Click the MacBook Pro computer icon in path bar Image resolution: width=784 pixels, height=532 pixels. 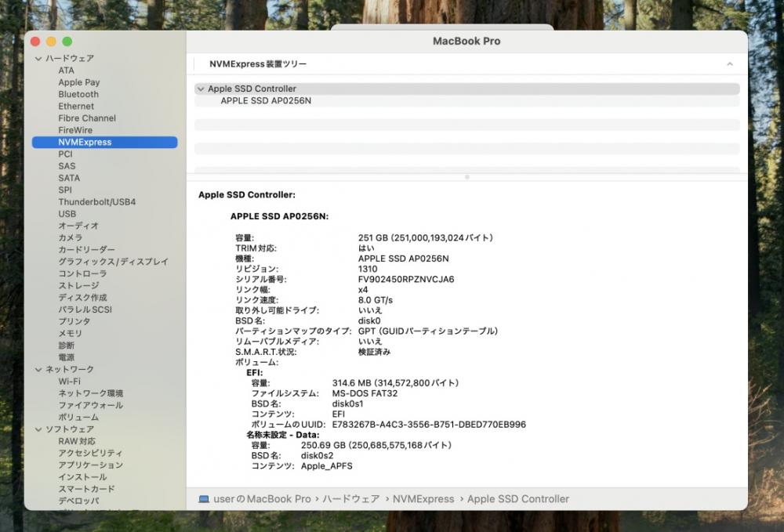tap(204, 499)
